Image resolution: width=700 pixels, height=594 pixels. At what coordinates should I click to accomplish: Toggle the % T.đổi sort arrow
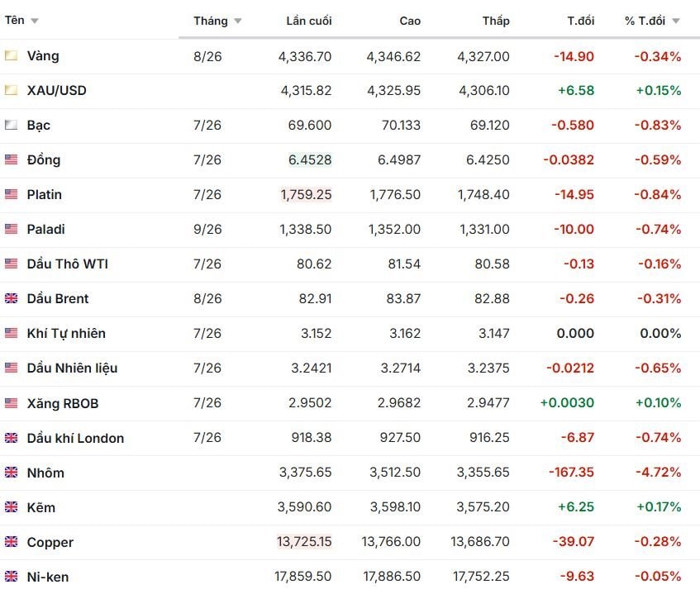(x=676, y=21)
